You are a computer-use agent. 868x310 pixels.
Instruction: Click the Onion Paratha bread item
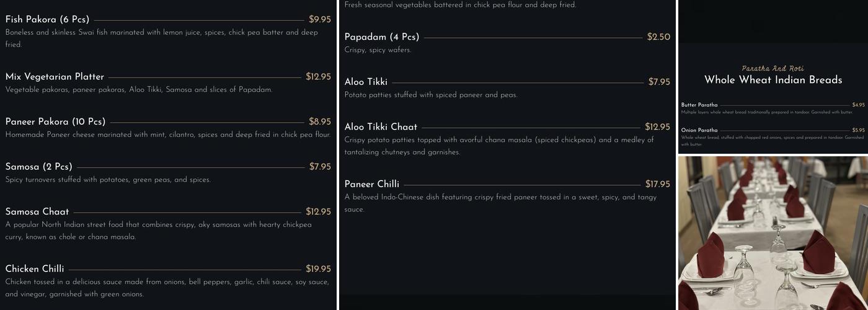[x=699, y=130]
